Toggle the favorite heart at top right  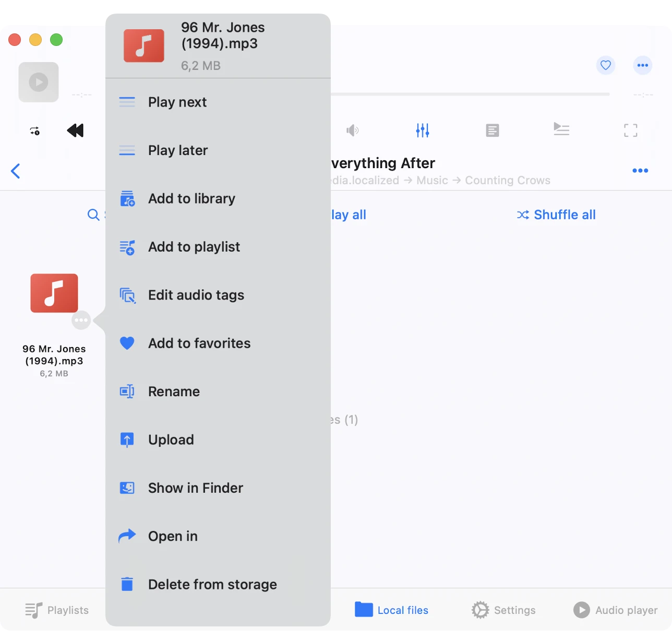605,65
